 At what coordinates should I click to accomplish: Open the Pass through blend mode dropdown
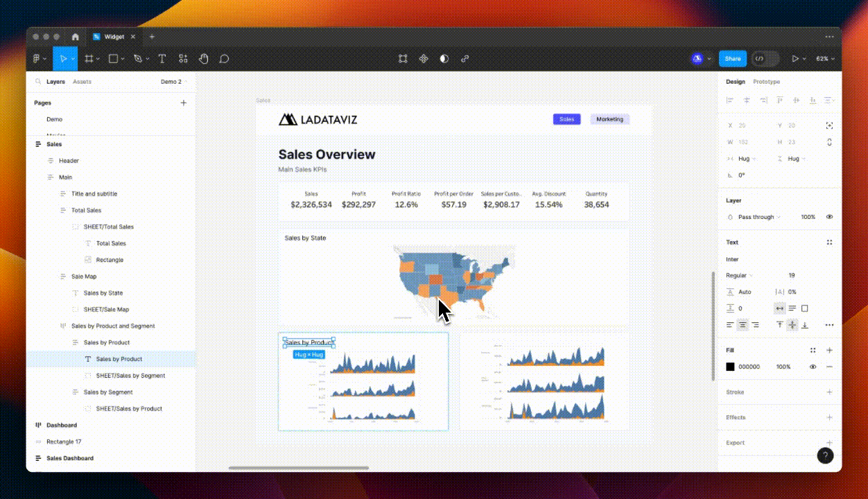759,217
